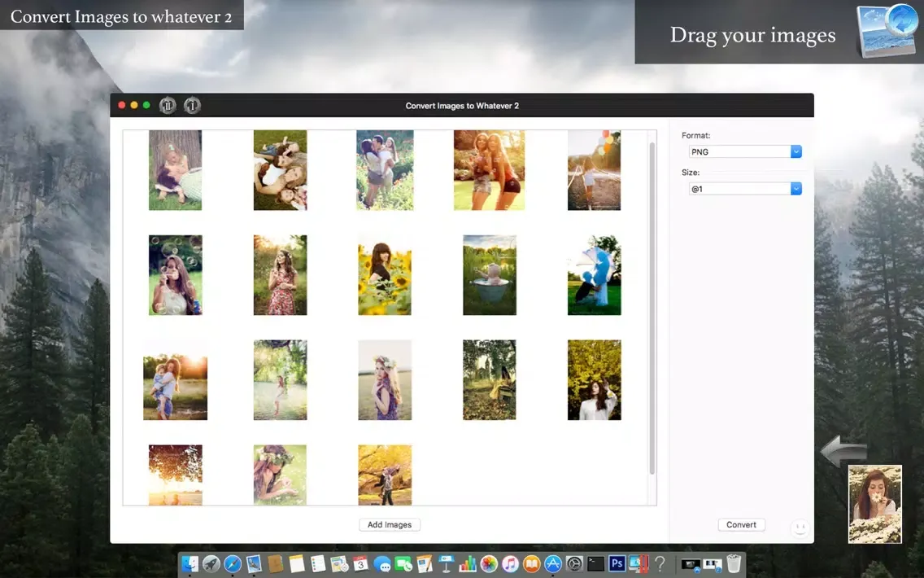Open the Format dropdown showing PNG
The width and height of the screenshot is (924, 578).
pyautogui.click(x=744, y=151)
